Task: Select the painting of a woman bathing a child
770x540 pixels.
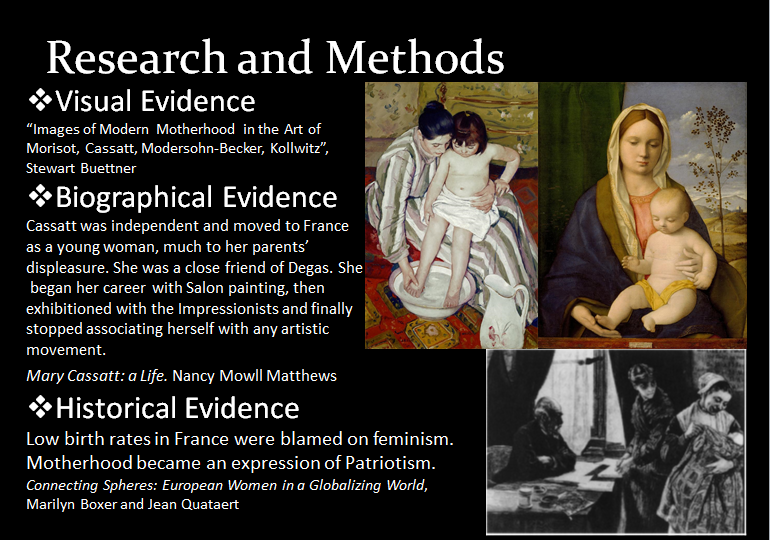Action: pos(451,216)
